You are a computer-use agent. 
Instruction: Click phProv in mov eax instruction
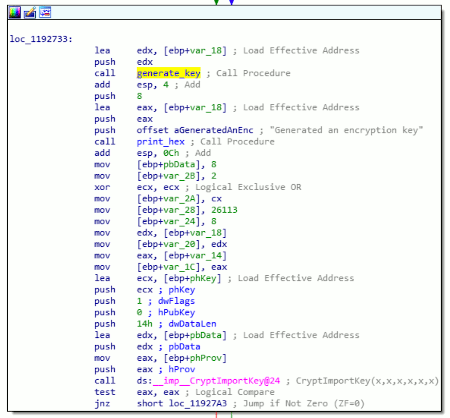(x=206, y=358)
